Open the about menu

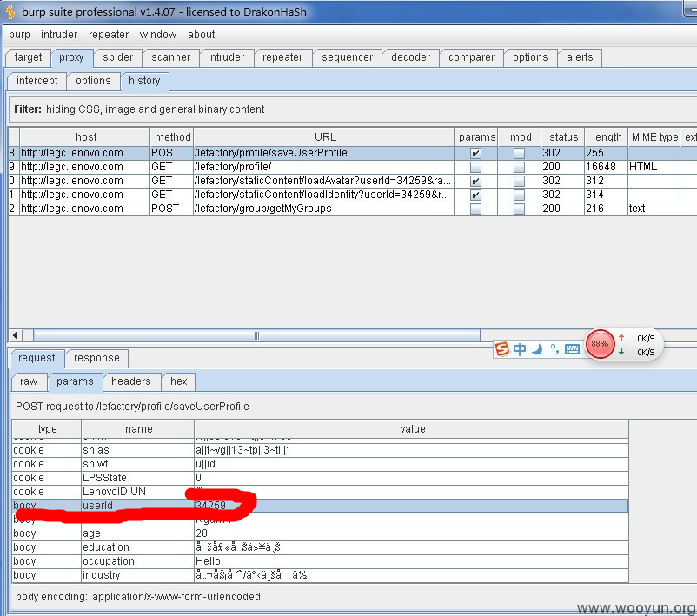tap(202, 35)
